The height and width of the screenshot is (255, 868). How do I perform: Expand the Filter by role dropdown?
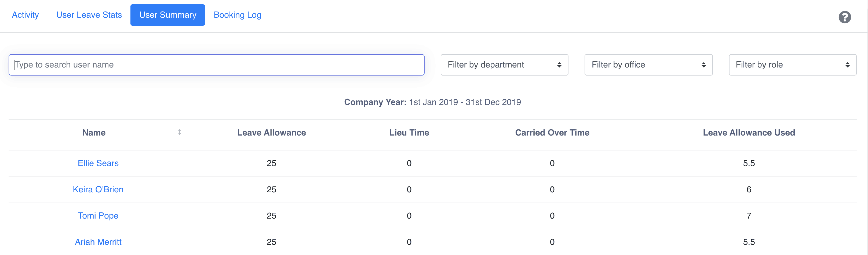point(792,65)
